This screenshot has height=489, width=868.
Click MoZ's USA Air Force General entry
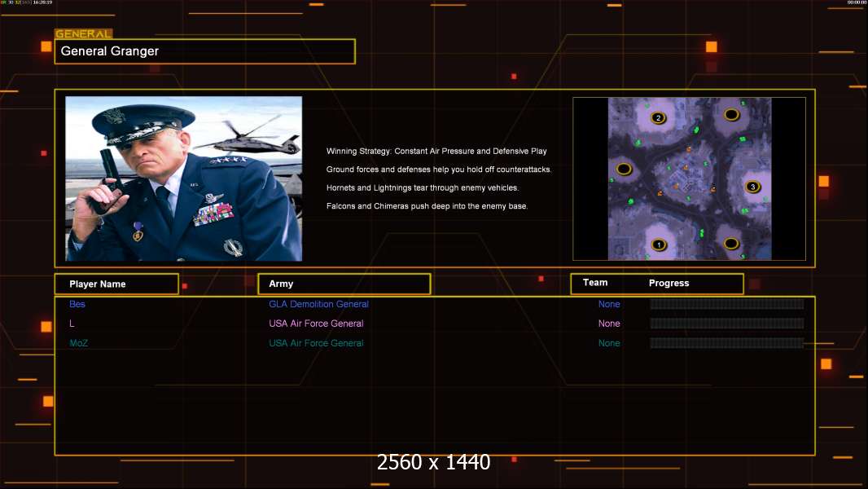316,343
